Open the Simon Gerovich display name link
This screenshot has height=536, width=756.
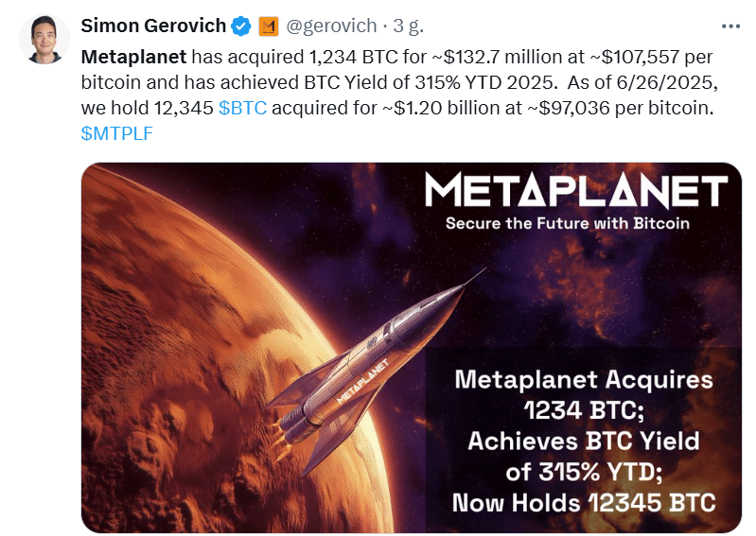(153, 25)
